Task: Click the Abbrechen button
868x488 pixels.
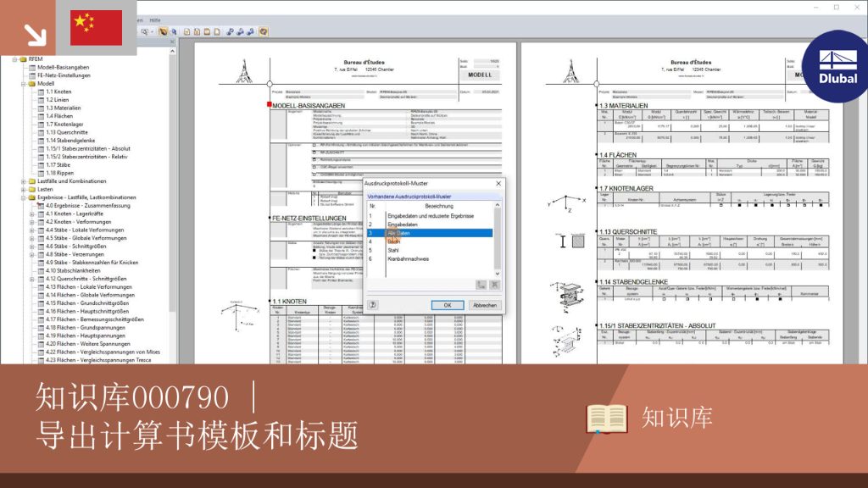Action: [484, 305]
